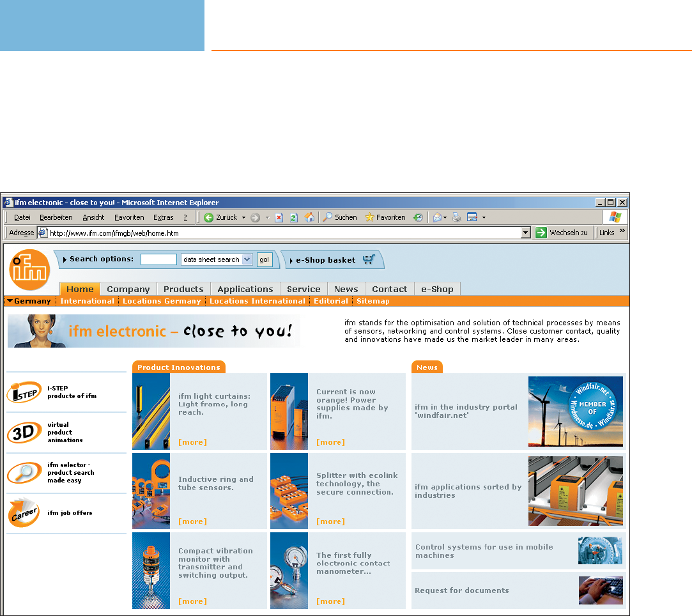
Task: Click into the search options text field
Action: (158, 259)
